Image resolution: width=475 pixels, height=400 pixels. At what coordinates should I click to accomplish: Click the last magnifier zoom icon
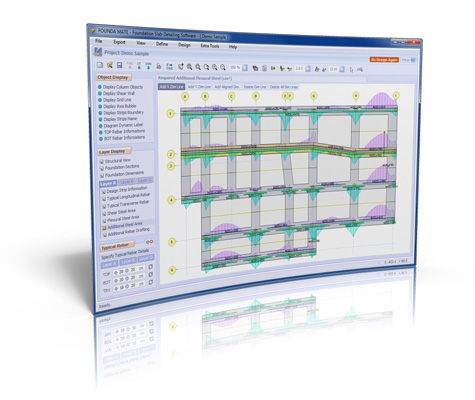[x=223, y=68]
